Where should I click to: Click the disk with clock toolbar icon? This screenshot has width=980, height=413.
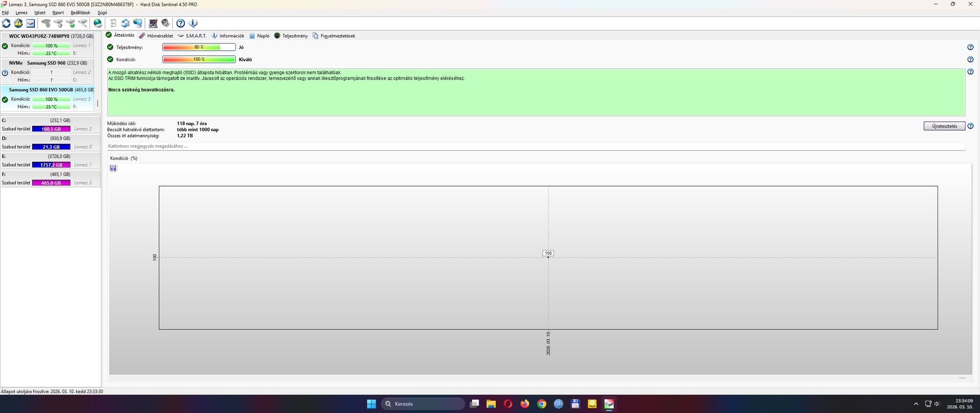pos(58,23)
